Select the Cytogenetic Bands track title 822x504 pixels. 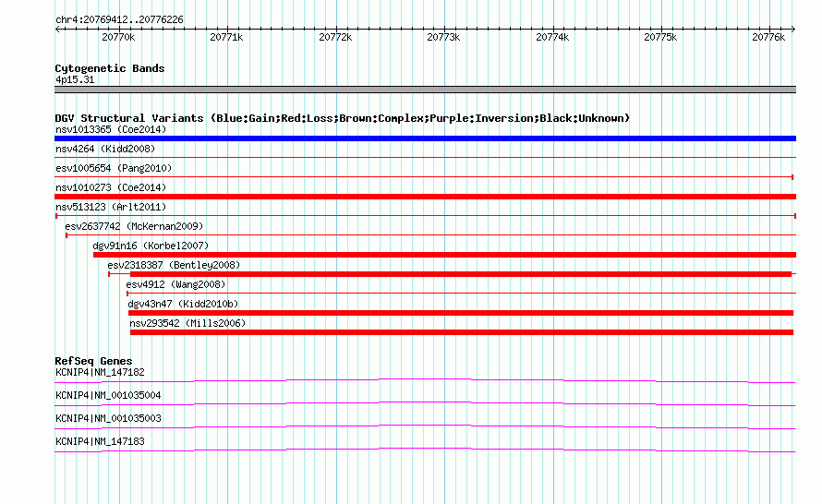tap(110, 68)
